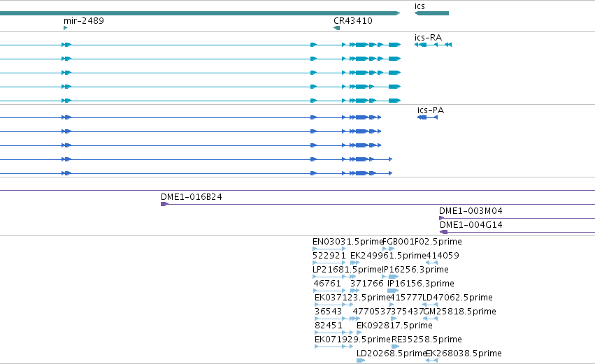Click the mir-2489 small arrow glyph
595x364 pixels.
(65, 28)
